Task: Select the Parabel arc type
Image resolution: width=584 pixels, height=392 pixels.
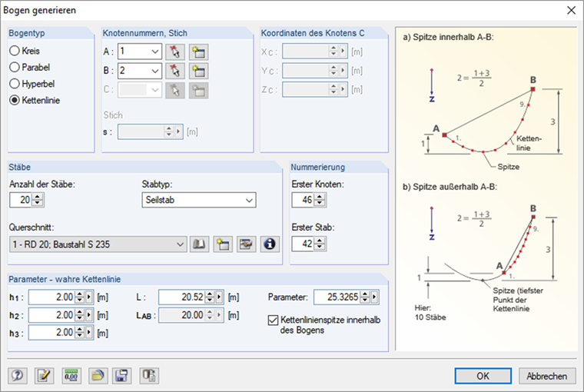Action: click(29, 67)
